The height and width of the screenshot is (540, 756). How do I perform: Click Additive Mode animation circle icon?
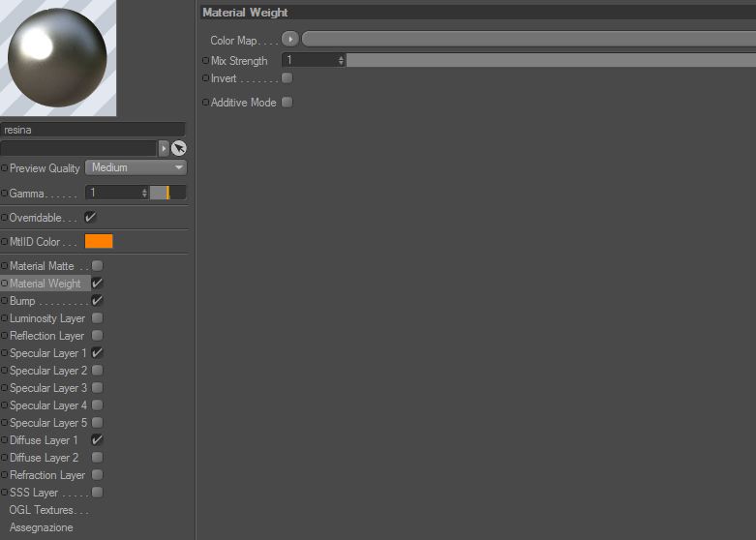coord(206,102)
